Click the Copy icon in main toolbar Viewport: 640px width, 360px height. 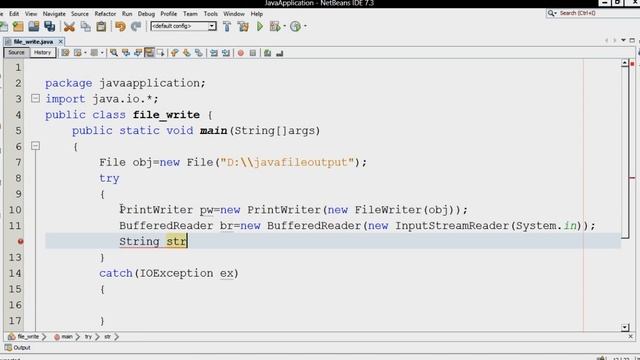point(85,27)
